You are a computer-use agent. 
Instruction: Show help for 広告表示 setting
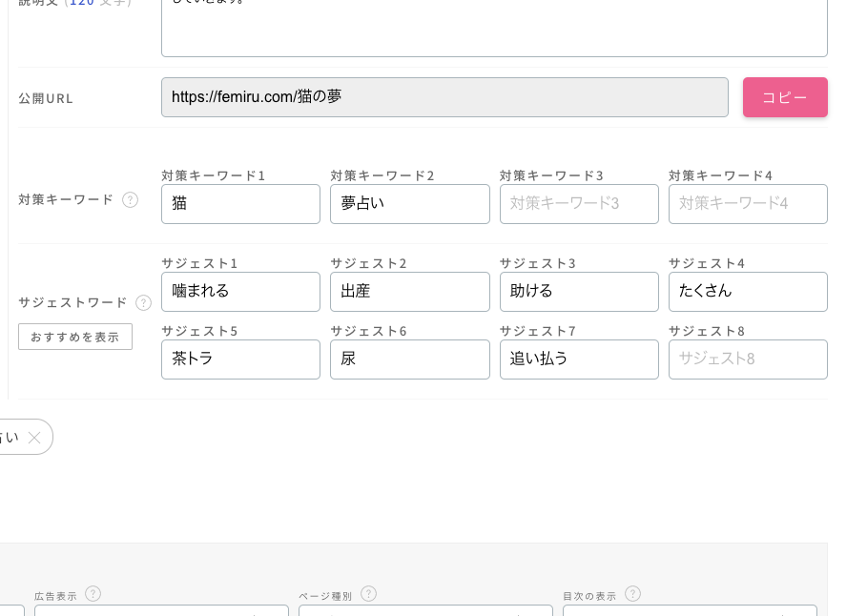93,594
